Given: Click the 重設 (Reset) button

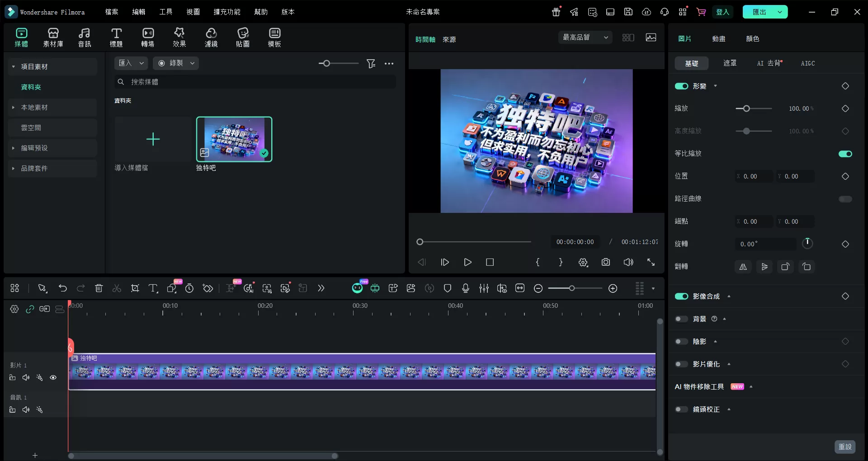Looking at the screenshot, I should (x=845, y=447).
